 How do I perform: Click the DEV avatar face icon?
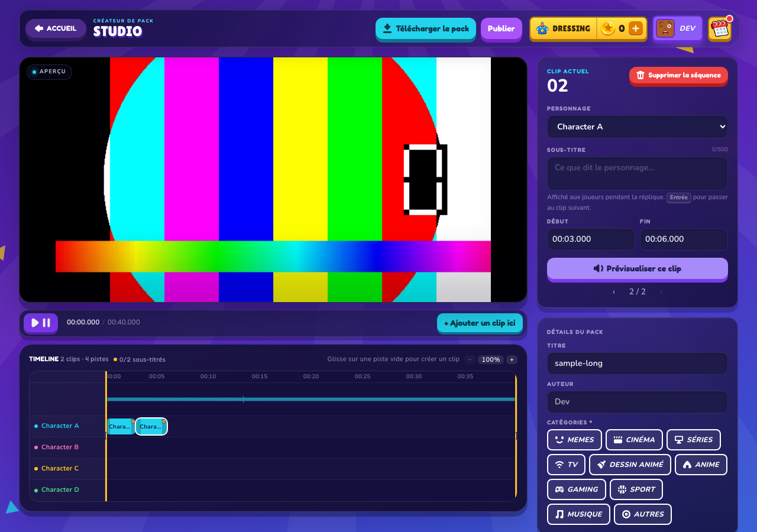(665, 28)
